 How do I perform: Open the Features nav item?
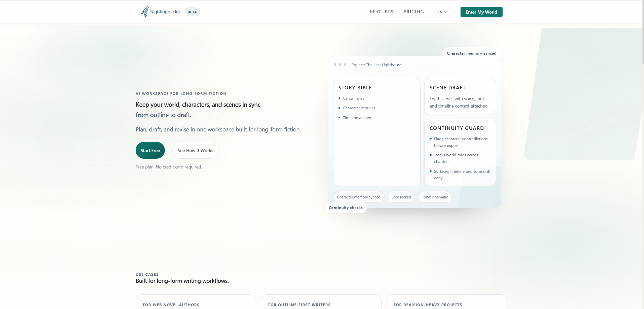[x=381, y=12]
